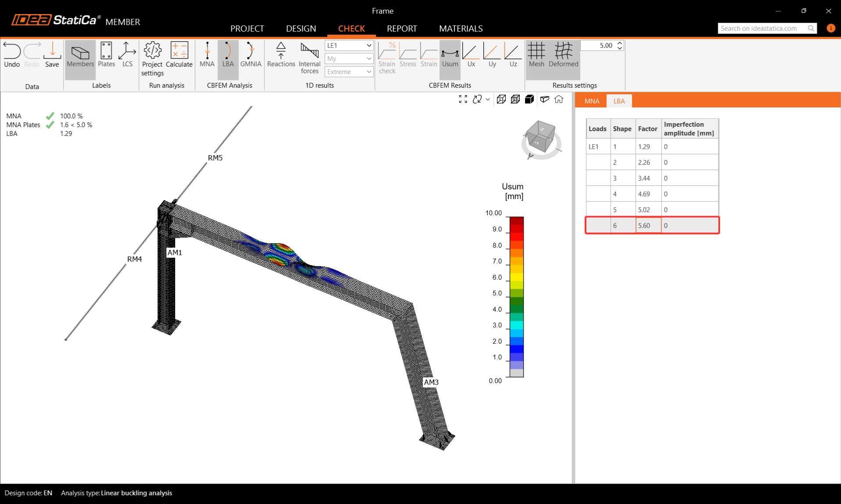Toggle the Plates labels button
The image size is (841, 504).
pos(106,55)
